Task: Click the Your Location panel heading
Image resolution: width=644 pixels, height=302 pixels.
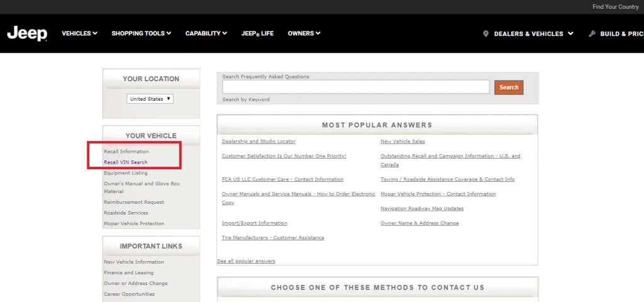Action: point(151,79)
